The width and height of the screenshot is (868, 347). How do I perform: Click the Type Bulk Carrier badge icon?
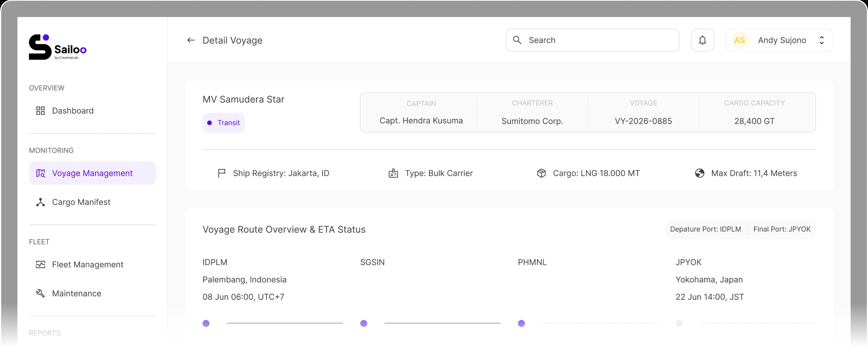coord(393,173)
